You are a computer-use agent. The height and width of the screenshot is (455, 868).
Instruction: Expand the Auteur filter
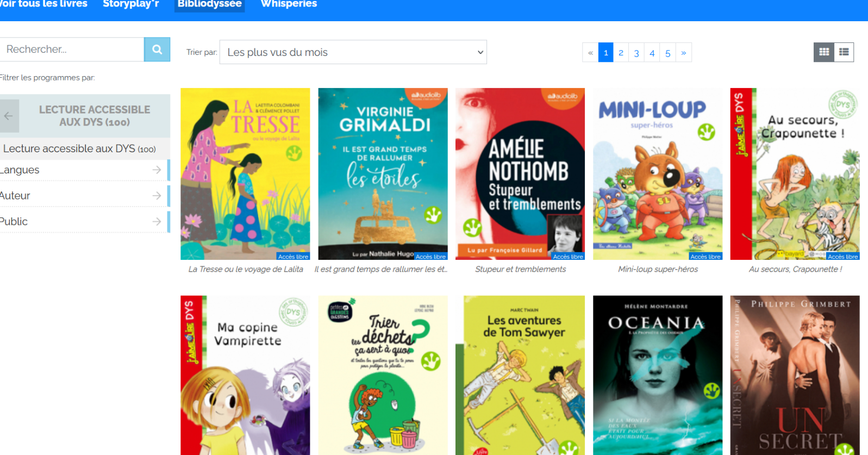point(84,196)
